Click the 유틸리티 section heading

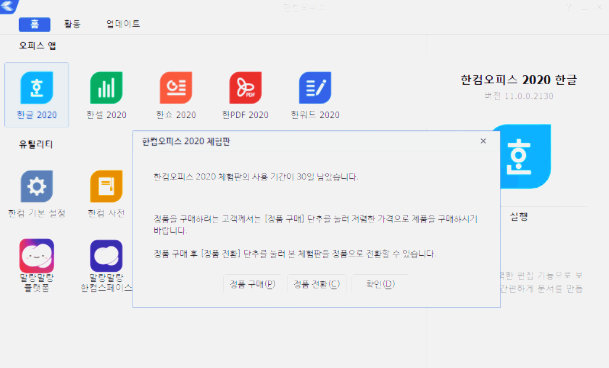pos(36,145)
